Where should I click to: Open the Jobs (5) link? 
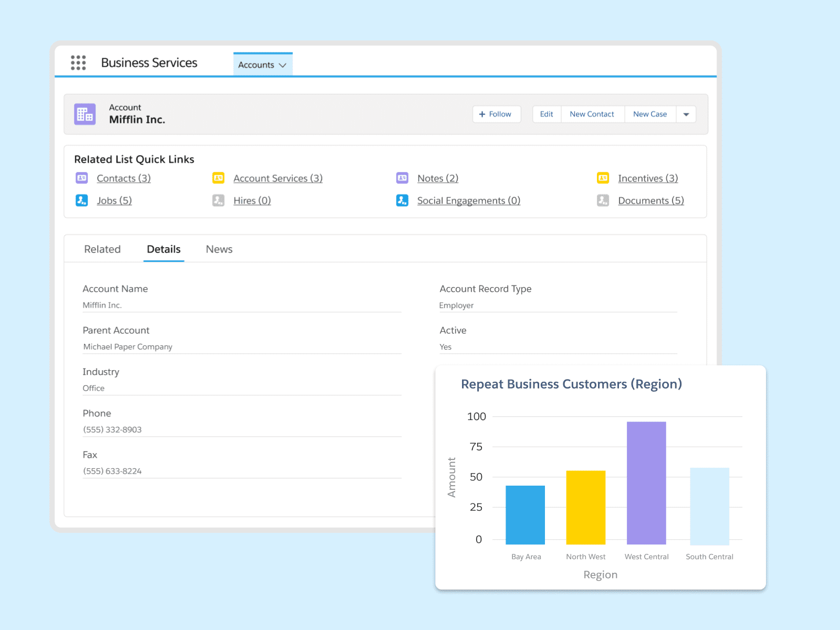point(114,200)
